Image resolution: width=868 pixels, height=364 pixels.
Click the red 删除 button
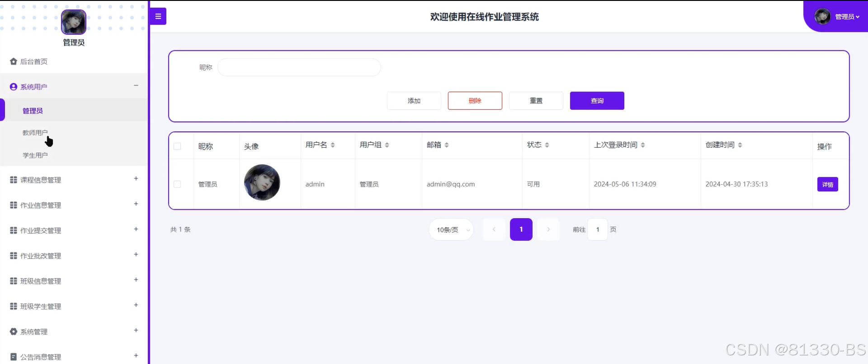pos(475,101)
